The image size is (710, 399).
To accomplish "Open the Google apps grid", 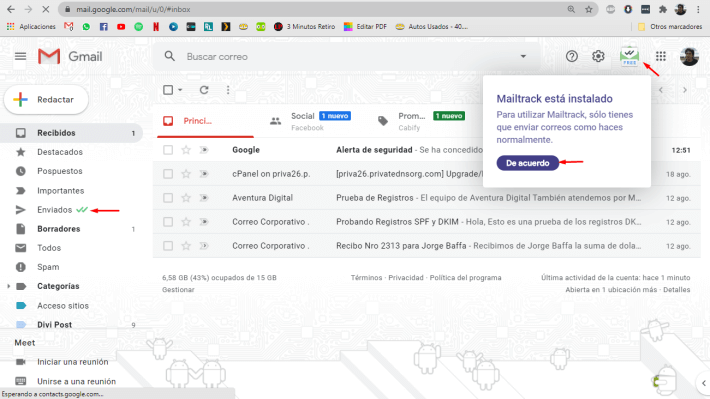I will [x=661, y=56].
